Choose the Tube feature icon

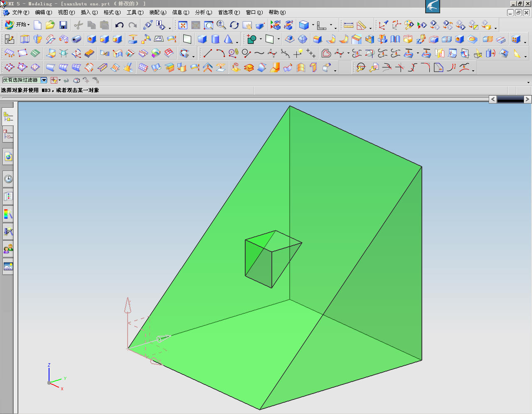(76, 39)
